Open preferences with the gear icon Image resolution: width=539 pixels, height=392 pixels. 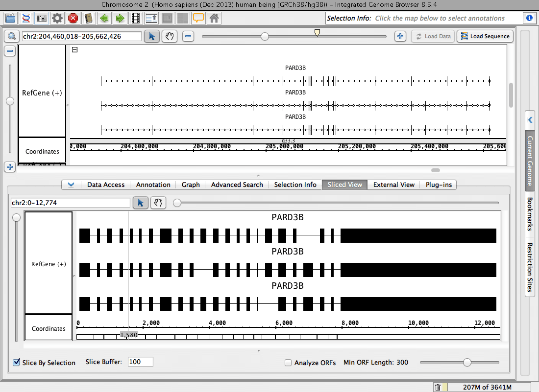[x=57, y=19]
